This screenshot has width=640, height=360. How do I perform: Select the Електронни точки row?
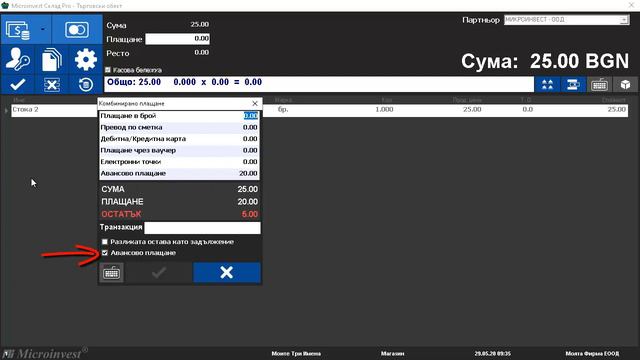pos(179,162)
